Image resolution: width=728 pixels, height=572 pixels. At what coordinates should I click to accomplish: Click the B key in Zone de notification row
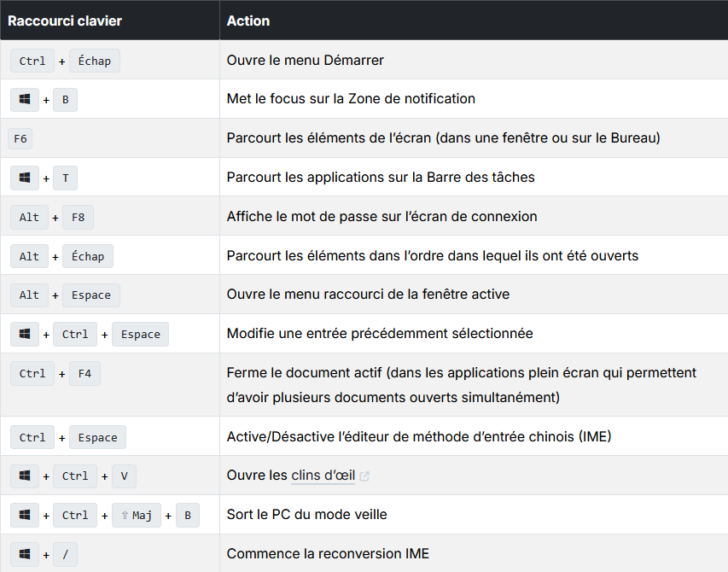[x=66, y=99]
